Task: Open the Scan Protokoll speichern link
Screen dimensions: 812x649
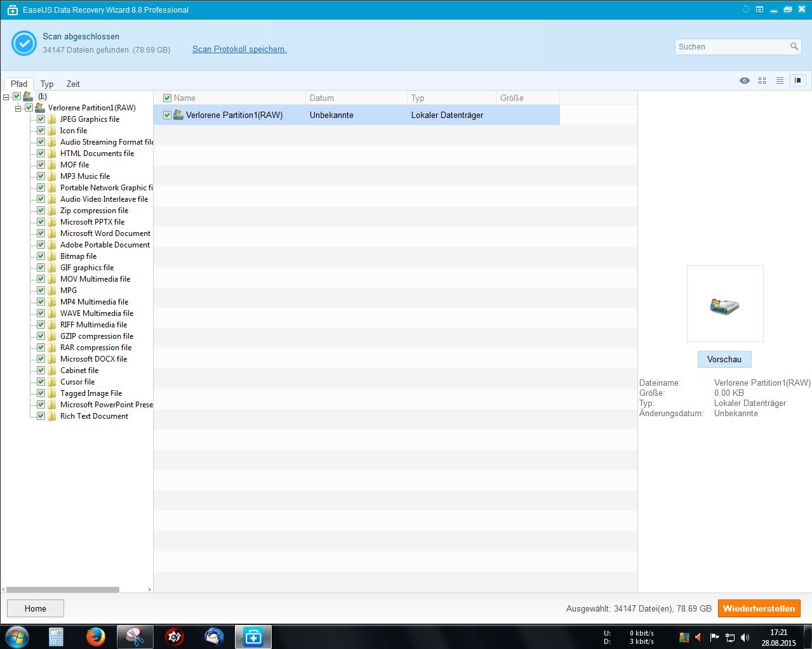Action: click(239, 49)
